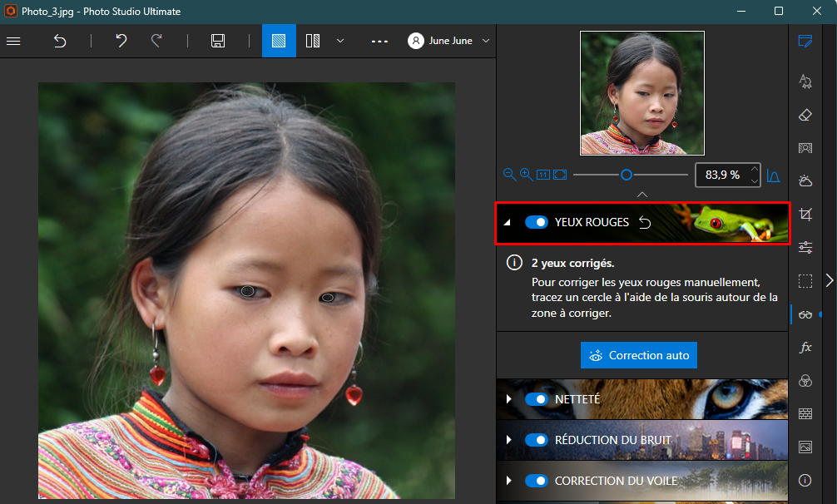
Task: Click the Correction auto button
Action: tap(639, 355)
